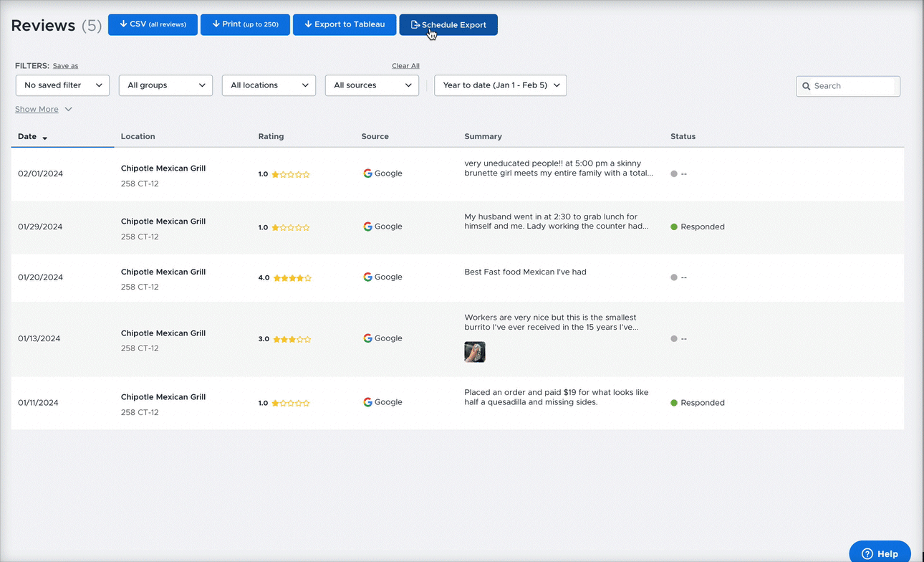Click the gray status dot of the 01/13/2024 review

tap(674, 338)
